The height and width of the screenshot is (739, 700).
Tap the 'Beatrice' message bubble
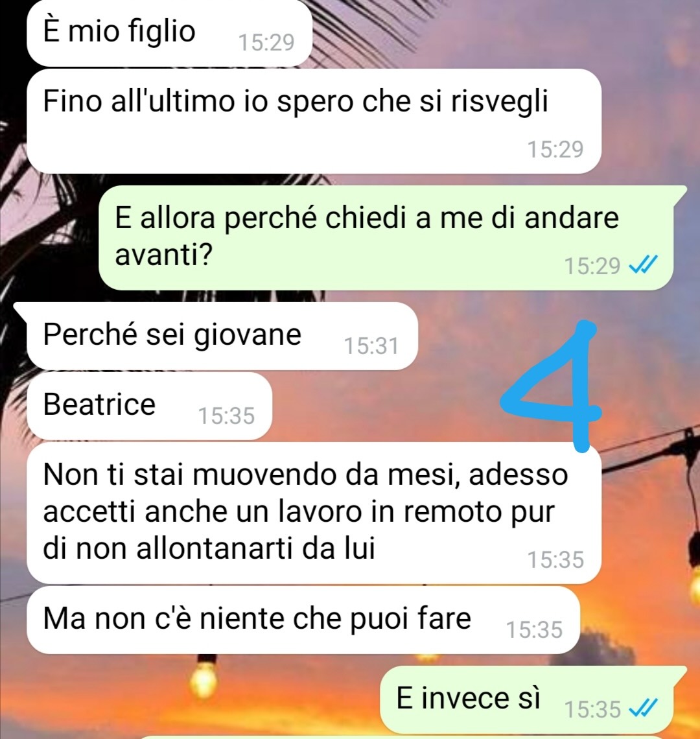[x=150, y=406]
